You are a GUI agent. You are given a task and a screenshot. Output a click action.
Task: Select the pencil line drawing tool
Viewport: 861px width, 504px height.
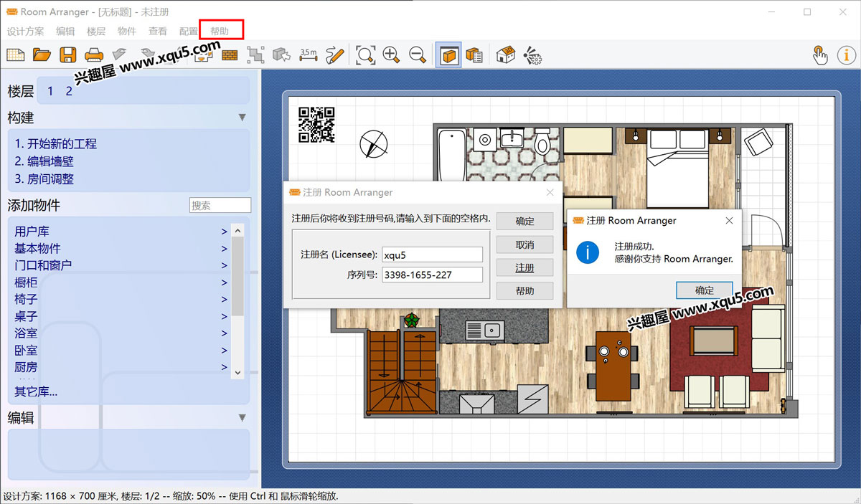click(334, 54)
